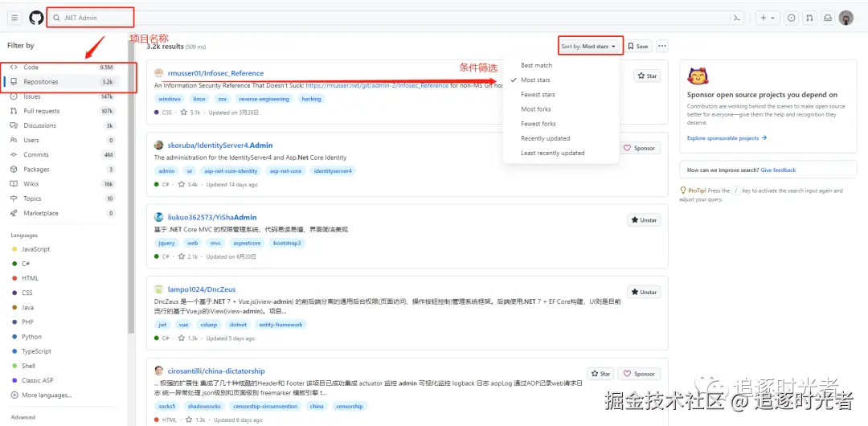868x426 pixels.
Task: Click the entity-framework topic tag
Action: click(x=280, y=325)
